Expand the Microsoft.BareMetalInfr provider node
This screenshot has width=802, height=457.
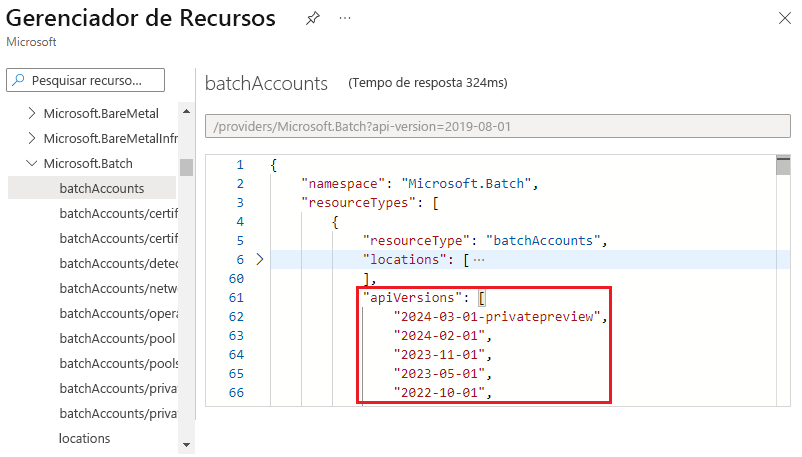(x=32, y=138)
